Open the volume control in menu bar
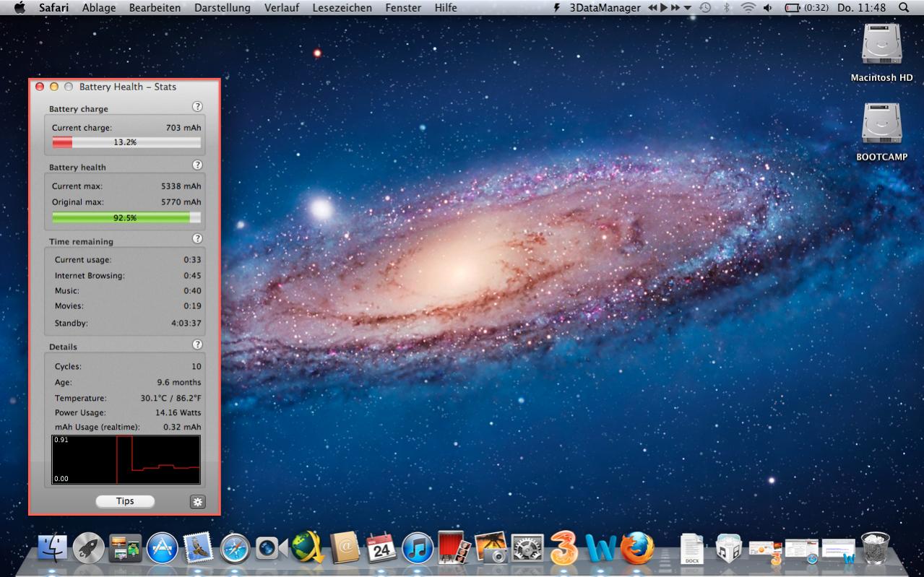 click(x=767, y=8)
